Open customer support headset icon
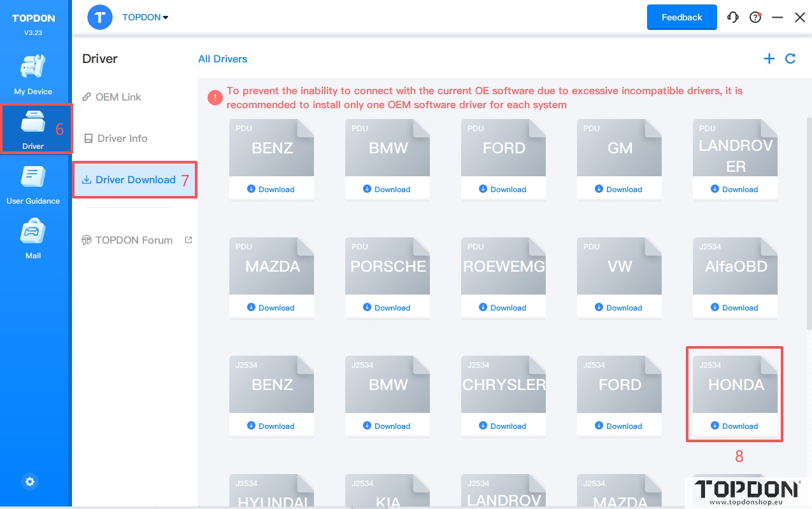The width and height of the screenshot is (812, 509). (x=733, y=18)
